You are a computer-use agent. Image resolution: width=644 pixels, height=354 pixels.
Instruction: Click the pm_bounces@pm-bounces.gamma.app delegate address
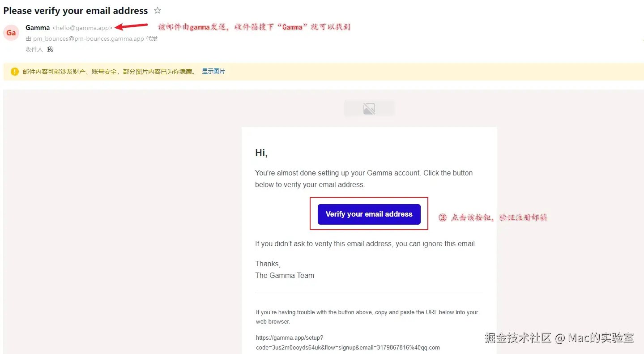click(x=89, y=38)
